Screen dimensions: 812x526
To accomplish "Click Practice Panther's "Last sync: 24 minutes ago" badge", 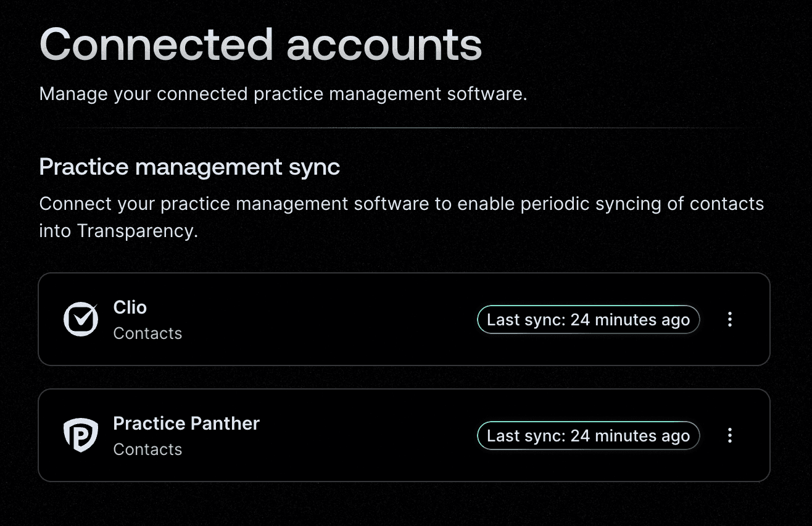I will [588, 435].
